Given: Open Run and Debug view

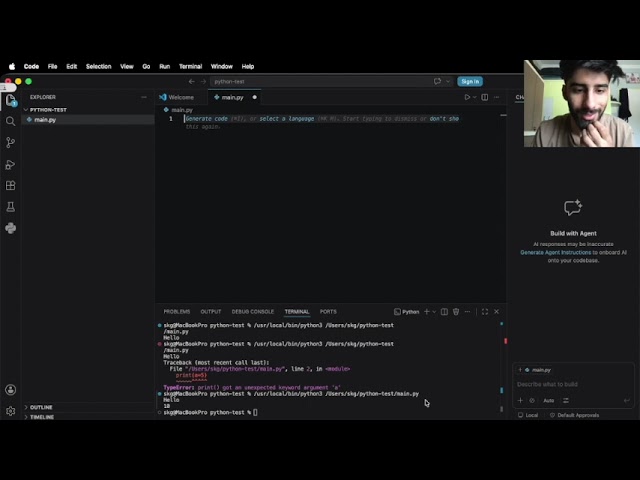Looking at the screenshot, I should [11, 164].
